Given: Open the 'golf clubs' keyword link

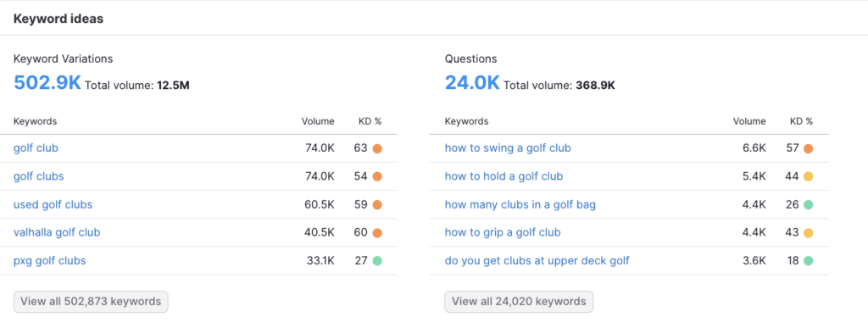Looking at the screenshot, I should pyautogui.click(x=39, y=176).
